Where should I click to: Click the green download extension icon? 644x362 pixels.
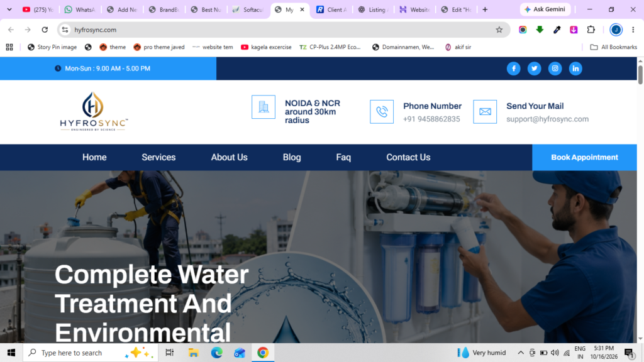click(540, 30)
